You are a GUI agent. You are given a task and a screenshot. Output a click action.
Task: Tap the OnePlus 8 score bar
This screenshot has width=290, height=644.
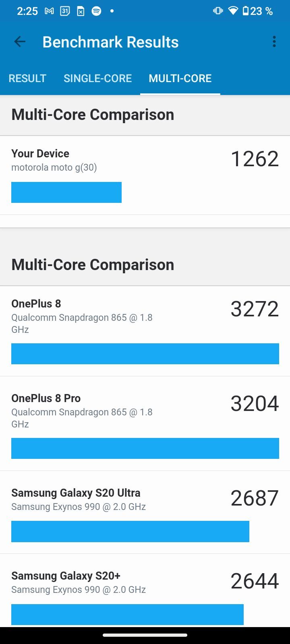(x=145, y=354)
